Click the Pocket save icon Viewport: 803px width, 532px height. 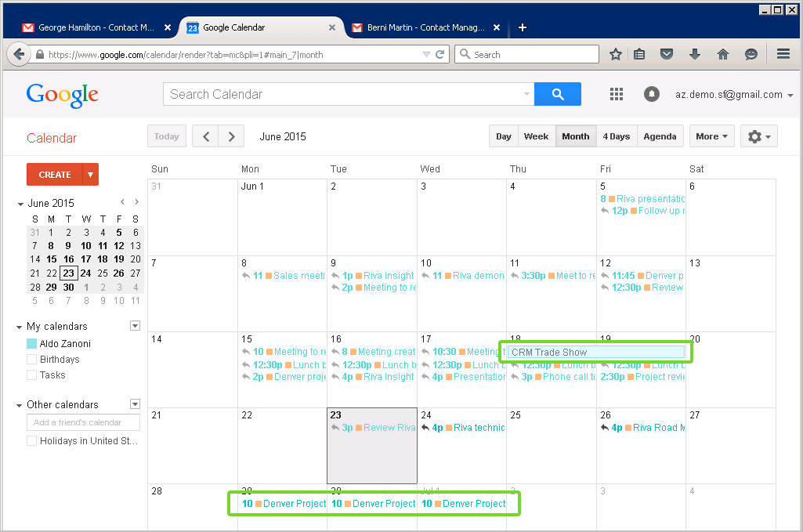pos(666,54)
